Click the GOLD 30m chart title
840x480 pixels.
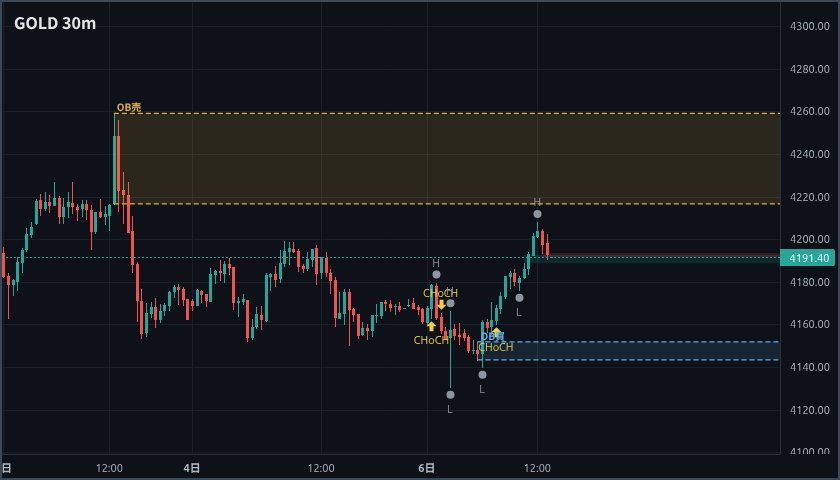coord(55,24)
